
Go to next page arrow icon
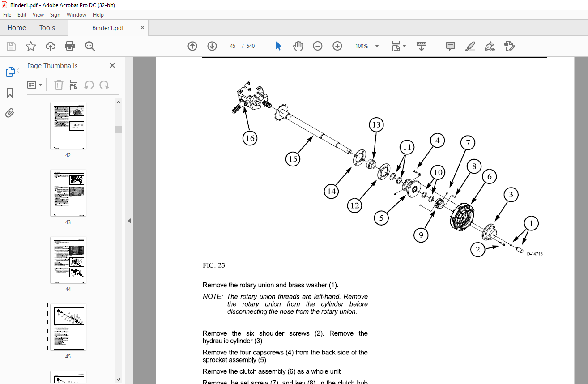(212, 46)
